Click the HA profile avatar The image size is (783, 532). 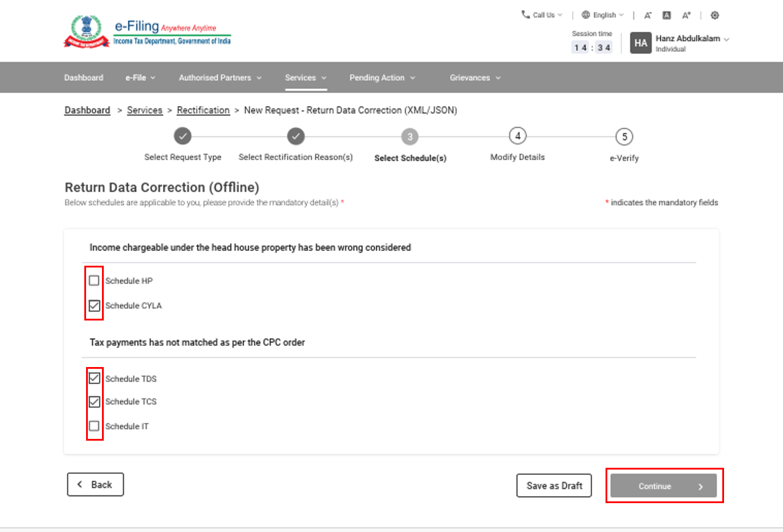[x=640, y=43]
